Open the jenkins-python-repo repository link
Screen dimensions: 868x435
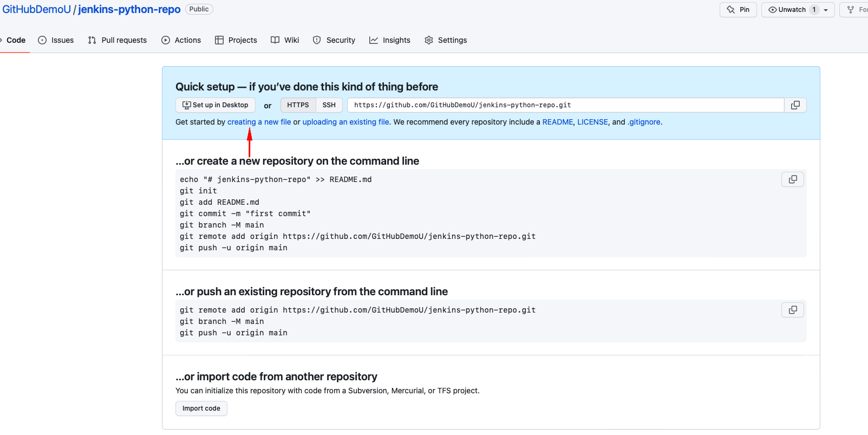pos(129,10)
